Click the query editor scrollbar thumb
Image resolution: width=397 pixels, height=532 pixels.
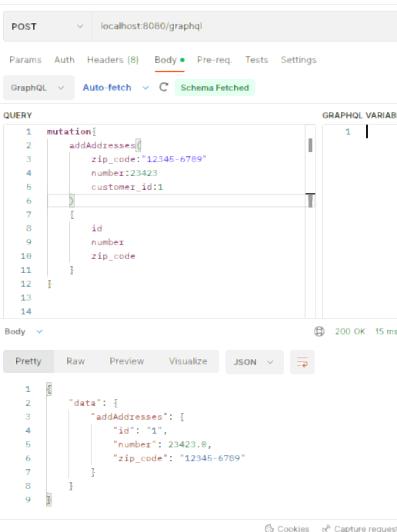310,145
